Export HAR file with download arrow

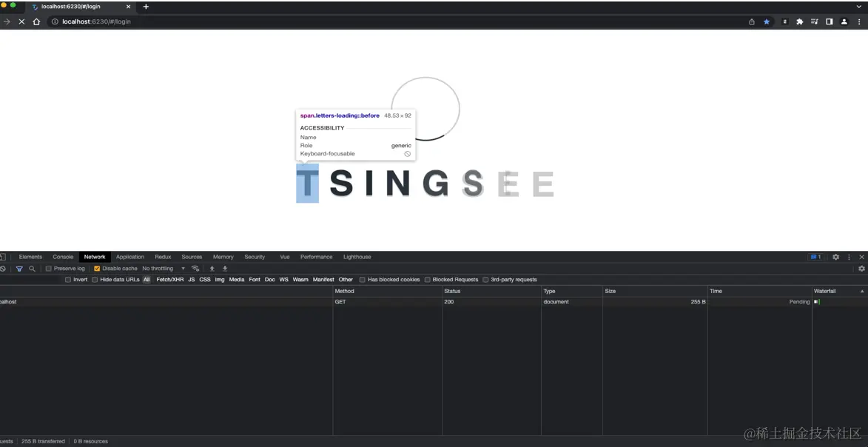[x=225, y=269]
